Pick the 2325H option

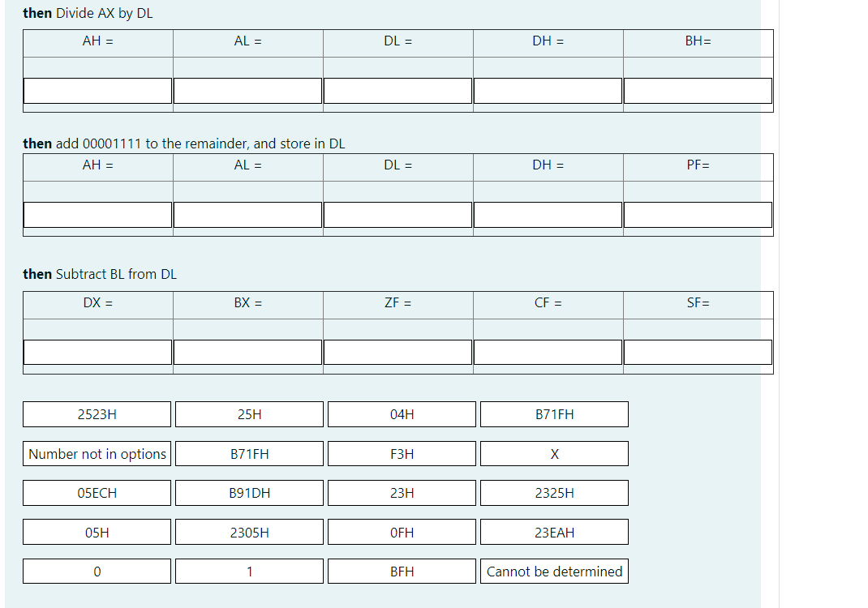click(x=554, y=492)
